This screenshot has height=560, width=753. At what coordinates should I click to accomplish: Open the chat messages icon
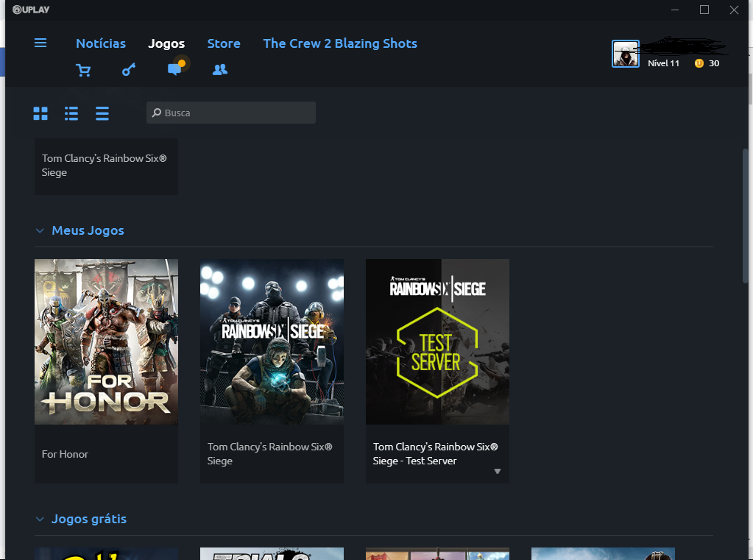coord(176,68)
